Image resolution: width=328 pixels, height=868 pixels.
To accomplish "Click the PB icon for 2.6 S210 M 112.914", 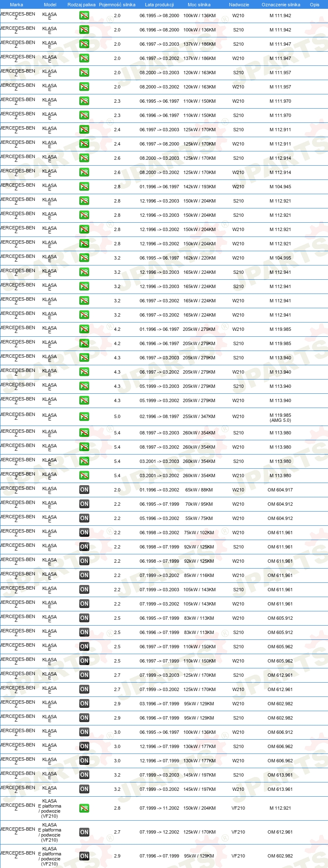I will pyautogui.click(x=84, y=158).
